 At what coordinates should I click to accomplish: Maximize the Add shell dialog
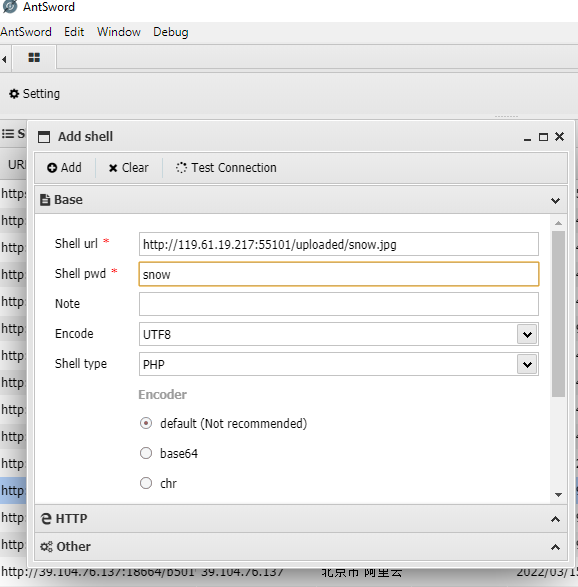click(x=543, y=137)
